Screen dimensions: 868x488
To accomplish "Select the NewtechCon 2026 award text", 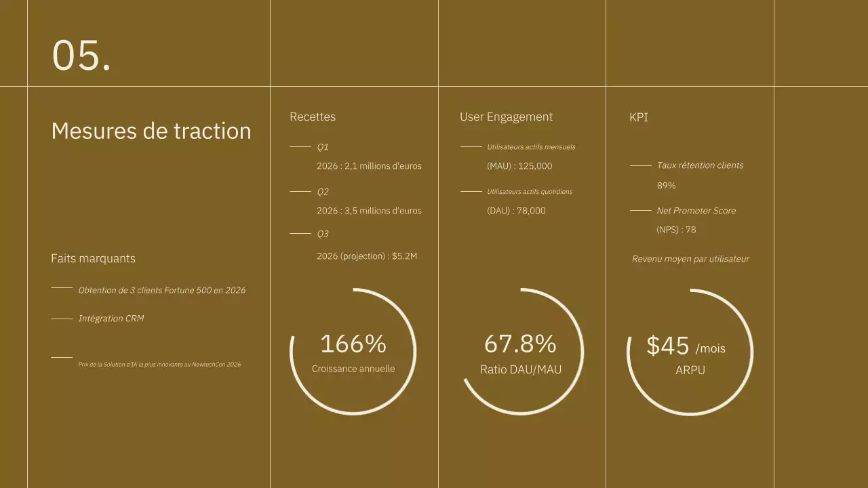I will (x=160, y=364).
